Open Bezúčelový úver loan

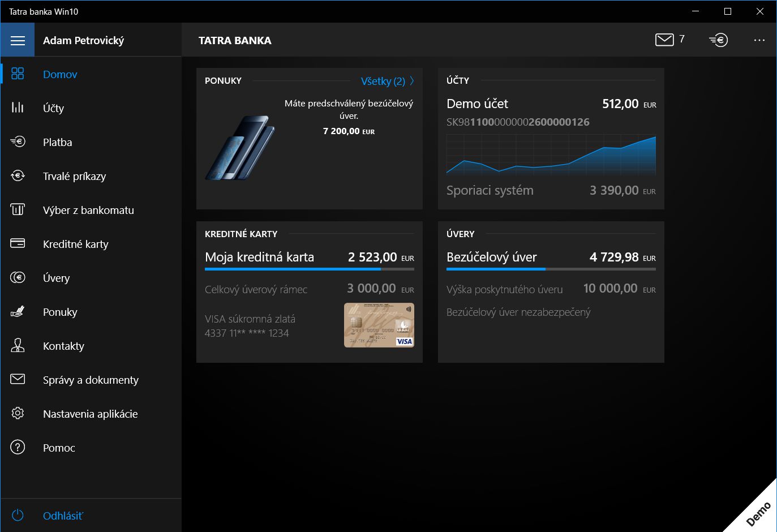(x=491, y=257)
